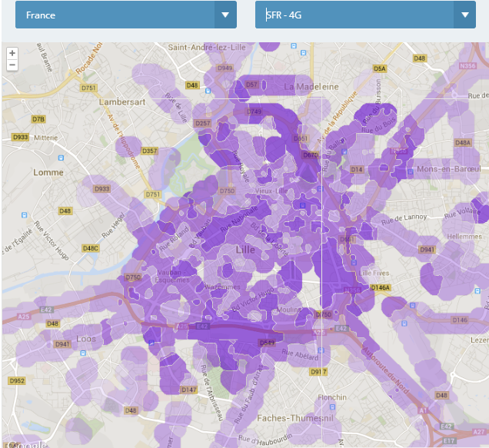489x448 pixels.
Task: Zoom in on the map
Action: 12,54
